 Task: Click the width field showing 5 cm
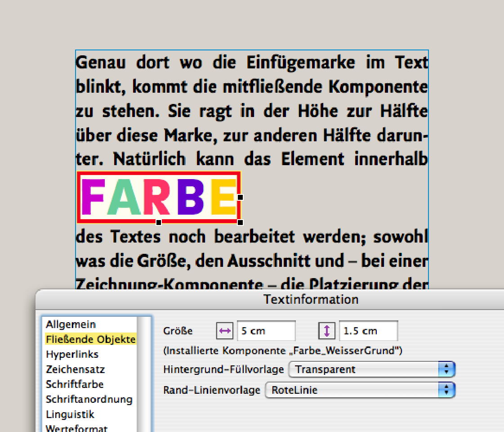pos(266,331)
